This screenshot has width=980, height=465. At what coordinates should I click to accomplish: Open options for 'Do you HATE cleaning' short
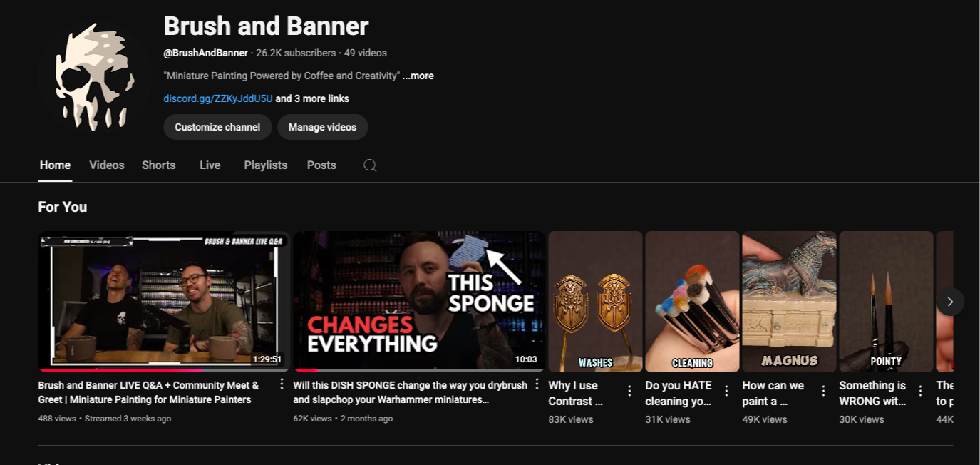[726, 391]
